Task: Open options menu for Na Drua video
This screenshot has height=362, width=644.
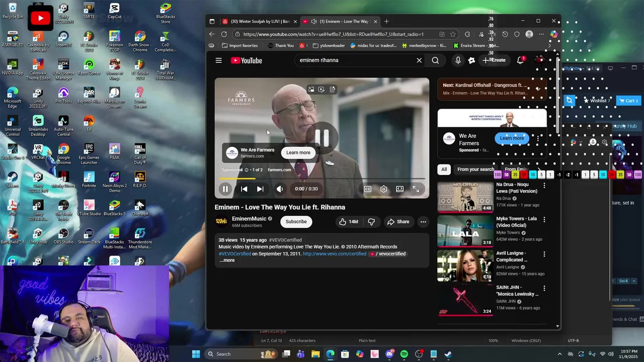Action: 544,186
